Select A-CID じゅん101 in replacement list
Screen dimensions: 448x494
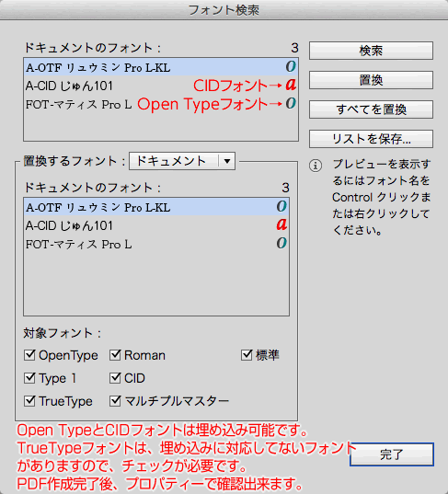tap(156, 225)
